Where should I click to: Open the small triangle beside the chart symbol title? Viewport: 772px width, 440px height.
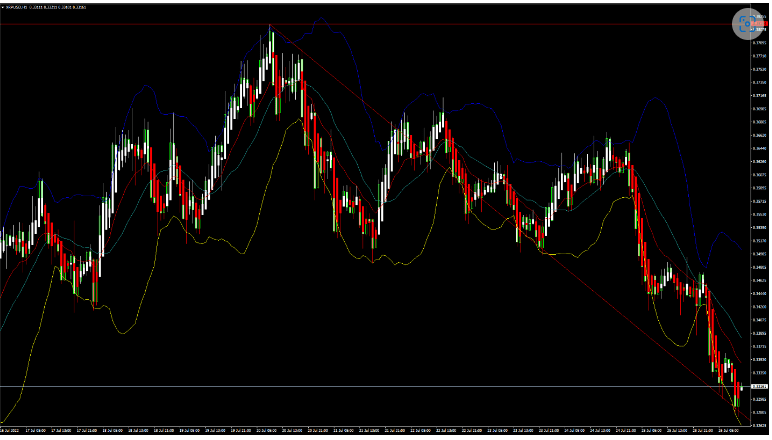(x=2, y=7)
